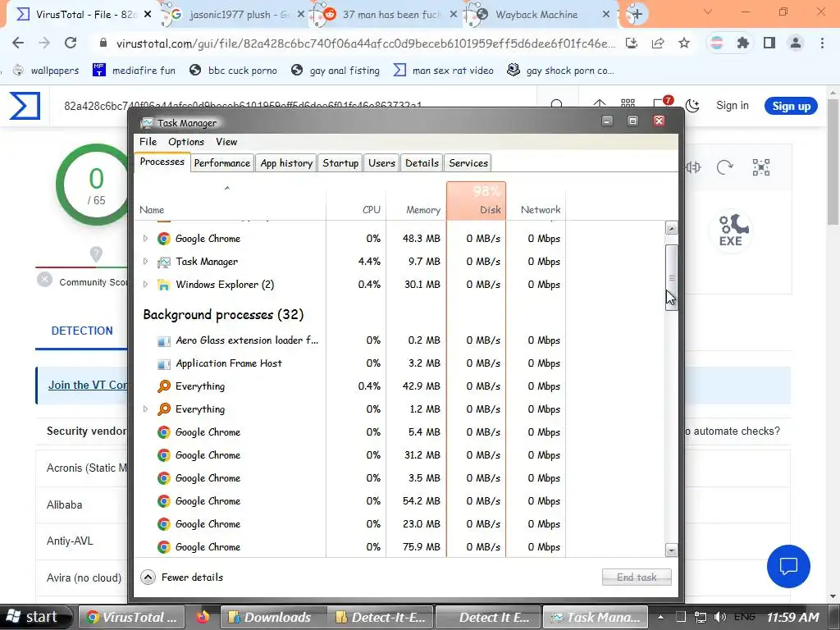Open the Chrome side panel icon
This screenshot has height=630, width=840.
(x=769, y=43)
